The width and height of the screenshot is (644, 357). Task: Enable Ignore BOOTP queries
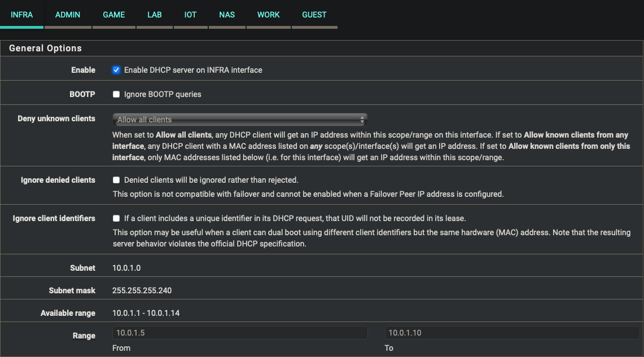[x=116, y=94]
